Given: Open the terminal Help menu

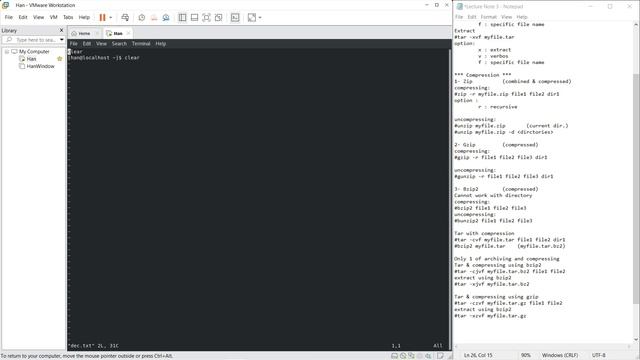Looking at the screenshot, I should [161, 44].
